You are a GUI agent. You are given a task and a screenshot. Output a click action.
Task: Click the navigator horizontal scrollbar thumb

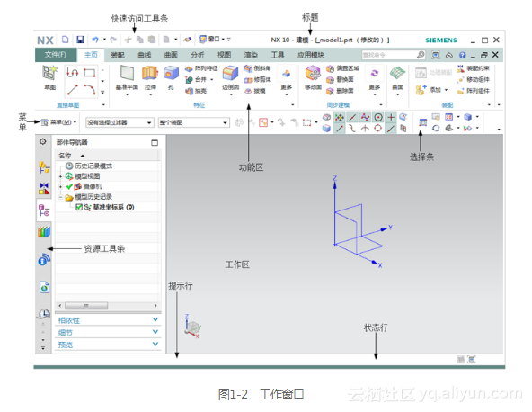pos(86,305)
